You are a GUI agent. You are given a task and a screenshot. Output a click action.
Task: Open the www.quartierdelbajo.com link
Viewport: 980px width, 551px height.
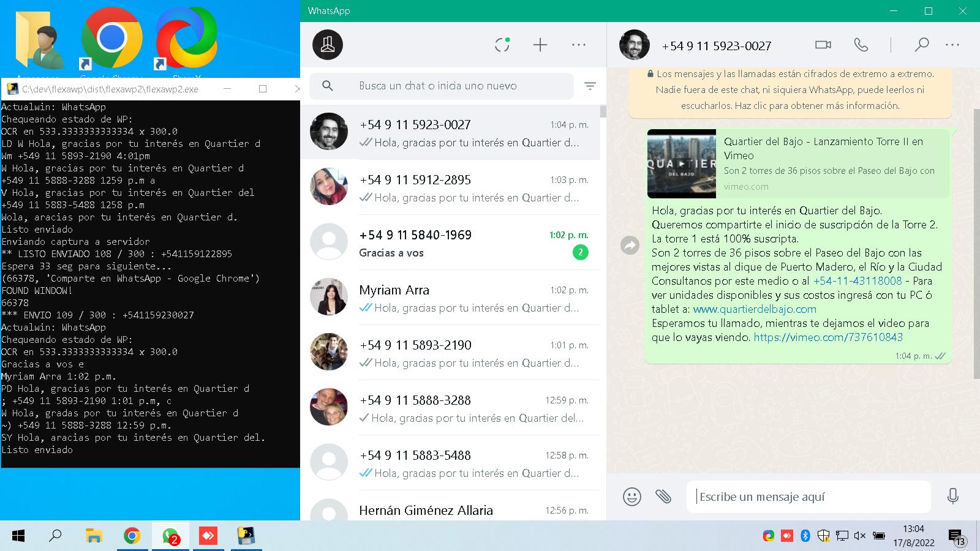[x=755, y=309]
